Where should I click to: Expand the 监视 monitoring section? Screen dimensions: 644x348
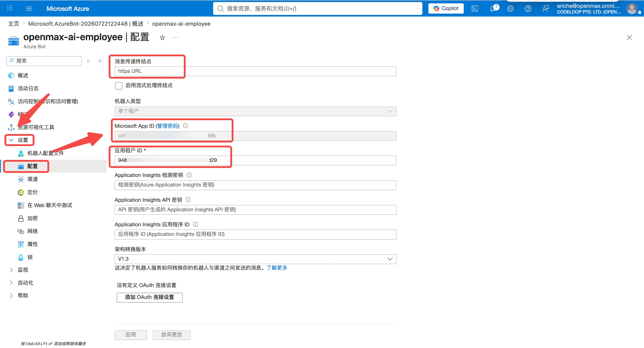(x=19, y=270)
